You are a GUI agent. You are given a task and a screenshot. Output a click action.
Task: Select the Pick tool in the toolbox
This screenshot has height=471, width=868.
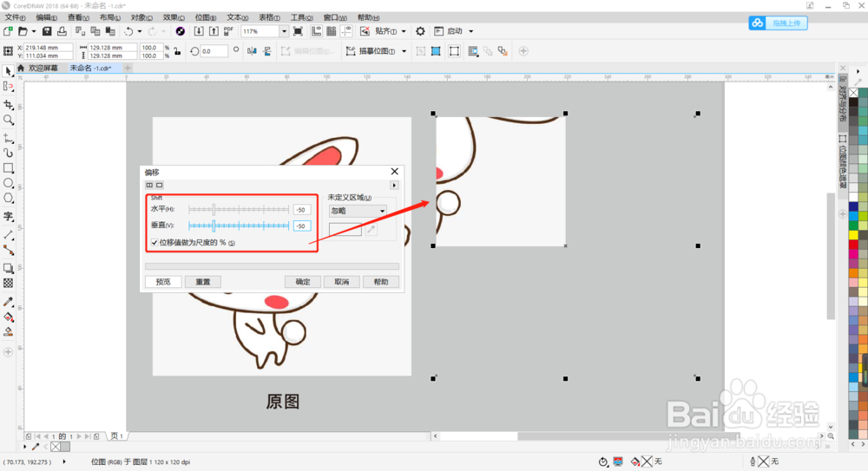pos(9,71)
